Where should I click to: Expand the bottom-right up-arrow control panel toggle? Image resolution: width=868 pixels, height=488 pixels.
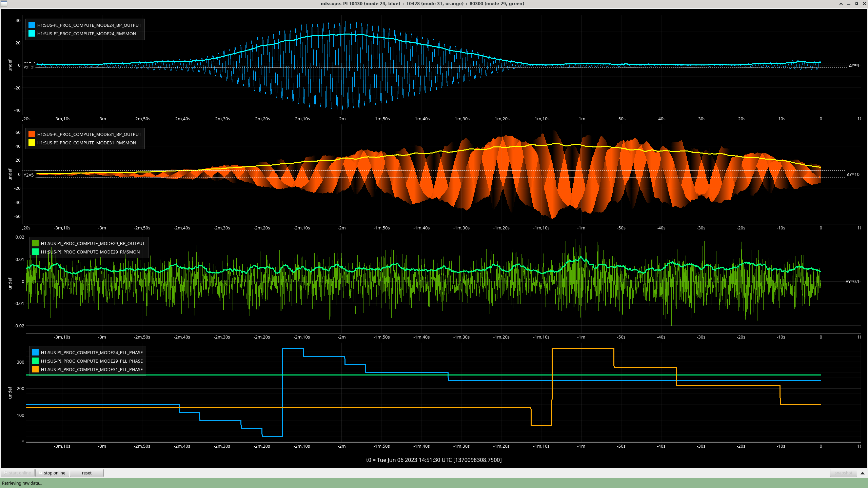(x=863, y=473)
